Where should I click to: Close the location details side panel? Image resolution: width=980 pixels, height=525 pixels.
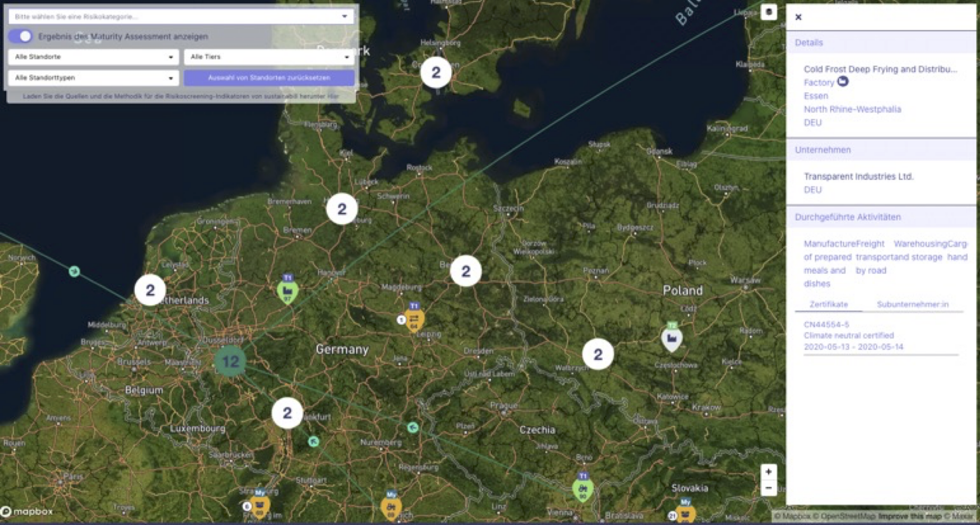(x=799, y=17)
